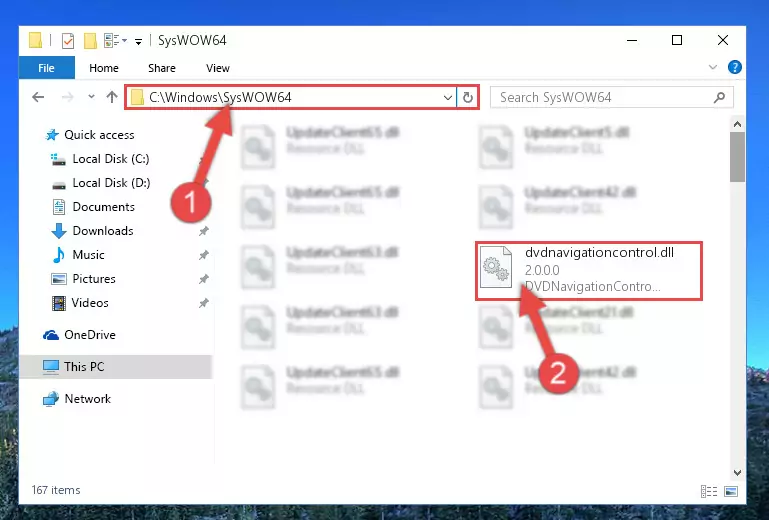
Task: Open the recent locations dropdown arrow
Action: coord(91,97)
